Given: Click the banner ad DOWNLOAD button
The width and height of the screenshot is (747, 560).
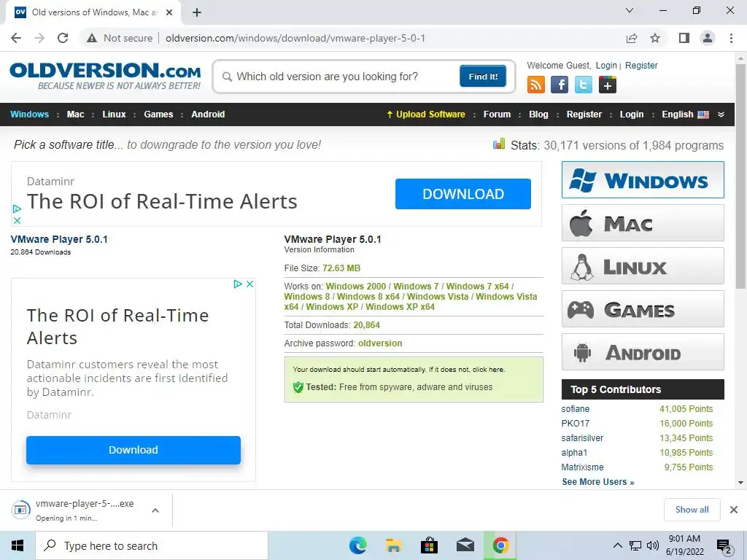Looking at the screenshot, I should tap(463, 194).
